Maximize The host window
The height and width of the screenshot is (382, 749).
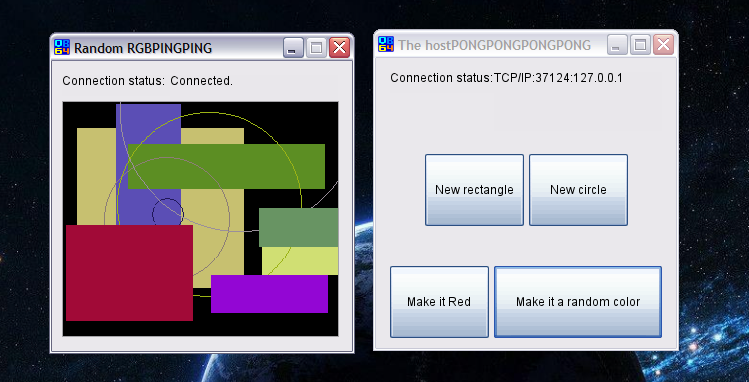[x=640, y=45]
